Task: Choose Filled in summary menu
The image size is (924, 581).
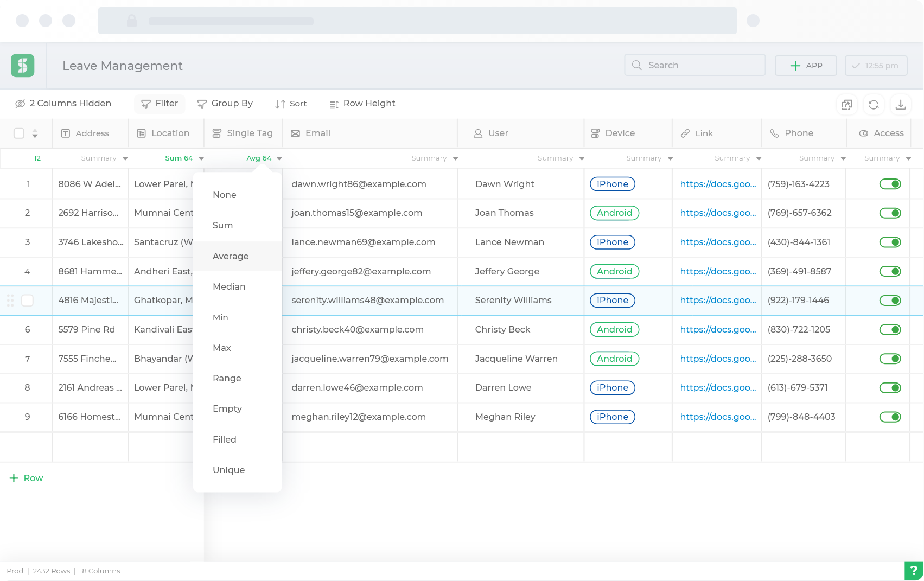Action: pyautogui.click(x=238, y=440)
